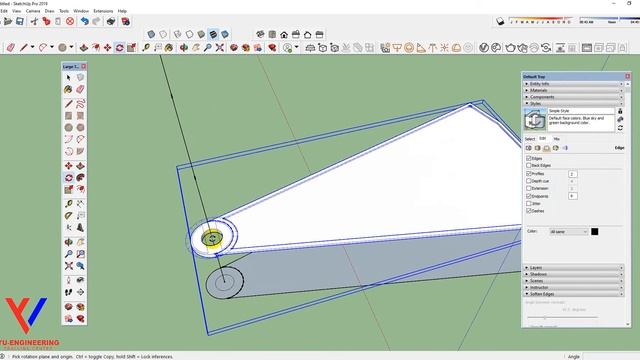The height and width of the screenshot is (360, 640).
Task: Select the Orbit tool in Large Tool Set
Action: click(x=69, y=242)
